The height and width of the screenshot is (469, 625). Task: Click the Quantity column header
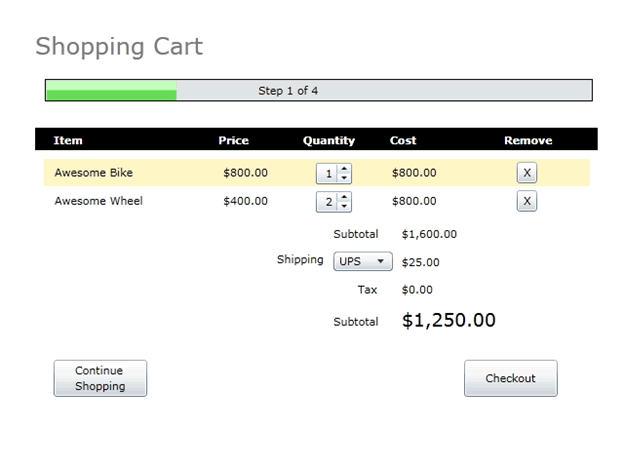click(329, 140)
